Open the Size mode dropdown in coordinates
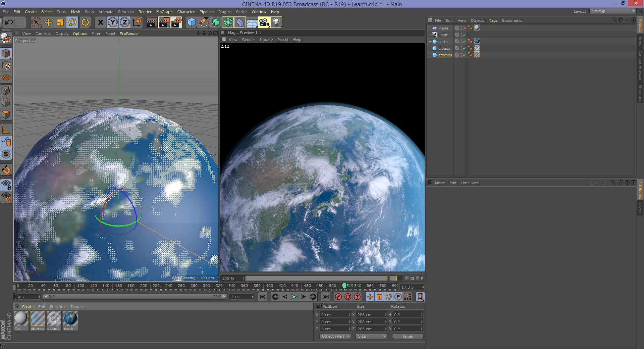 click(x=372, y=336)
